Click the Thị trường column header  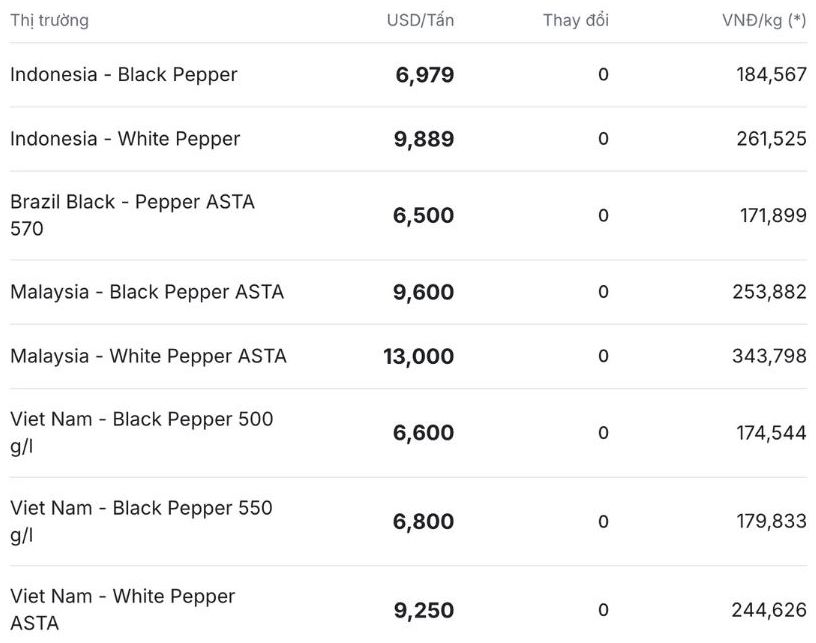[49, 20]
